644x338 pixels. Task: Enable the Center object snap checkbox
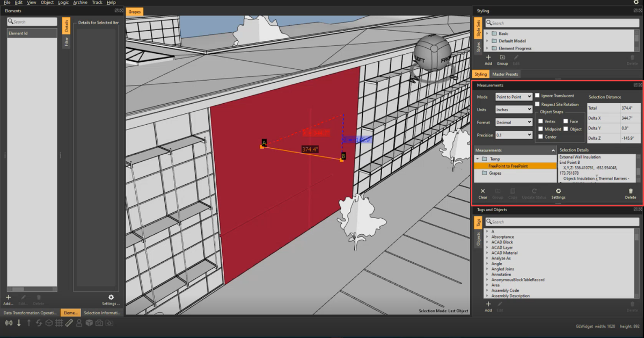[x=541, y=137]
